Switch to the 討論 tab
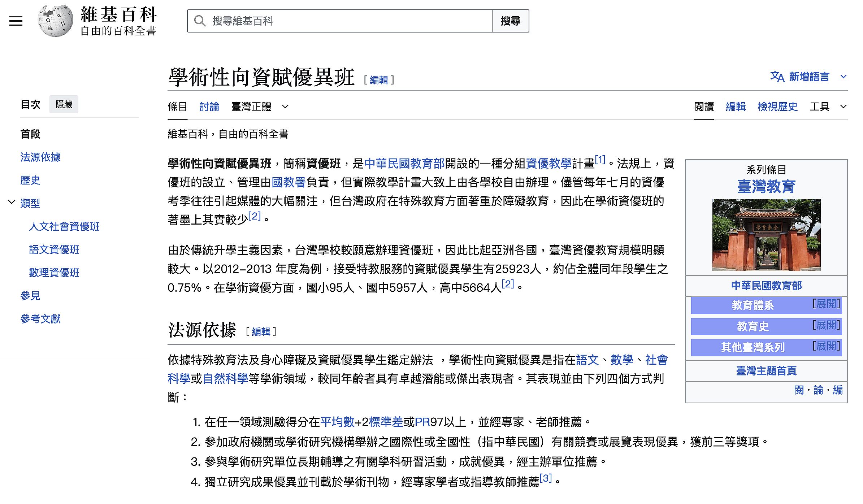 (209, 107)
